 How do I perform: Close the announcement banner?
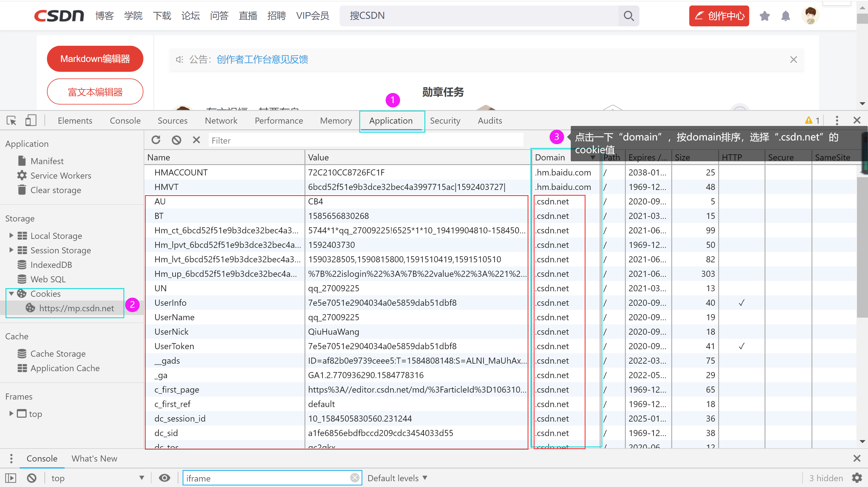(x=794, y=60)
